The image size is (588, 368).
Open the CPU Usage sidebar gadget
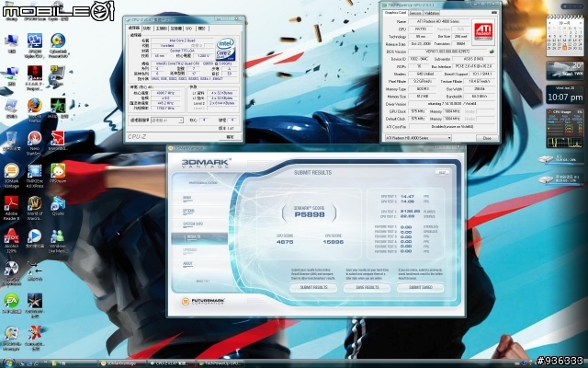[x=565, y=129]
